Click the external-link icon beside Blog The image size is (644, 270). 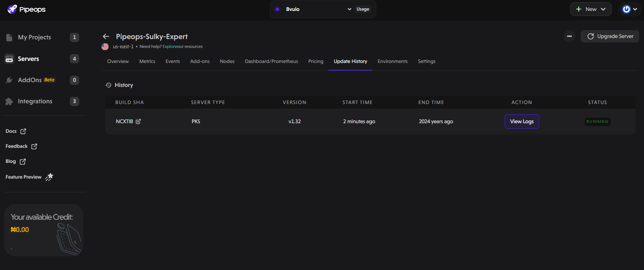click(23, 162)
